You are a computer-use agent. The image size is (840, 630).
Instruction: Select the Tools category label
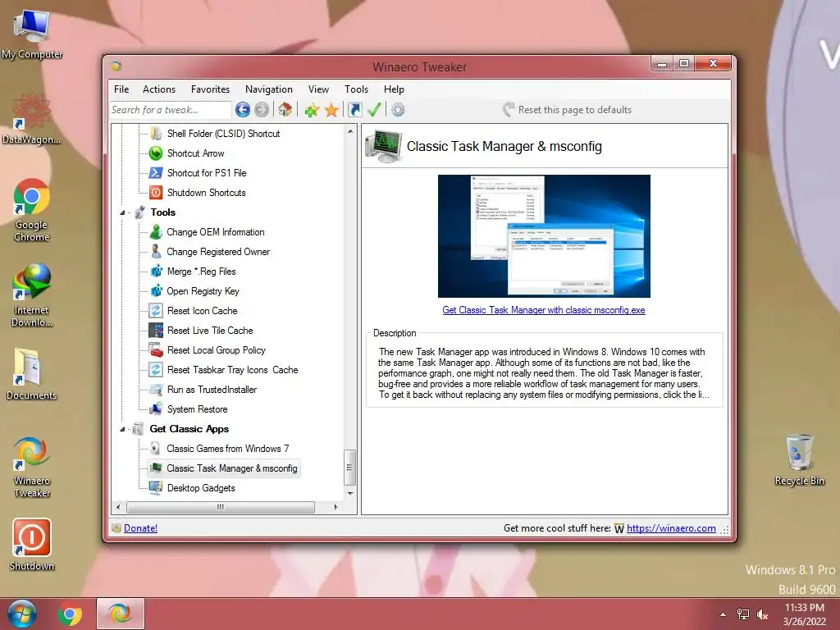163,212
